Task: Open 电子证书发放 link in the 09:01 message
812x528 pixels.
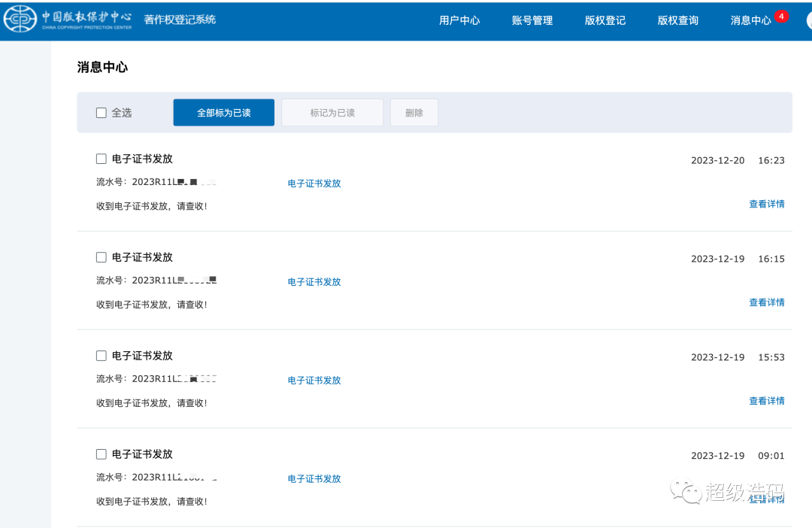Action: click(x=314, y=479)
